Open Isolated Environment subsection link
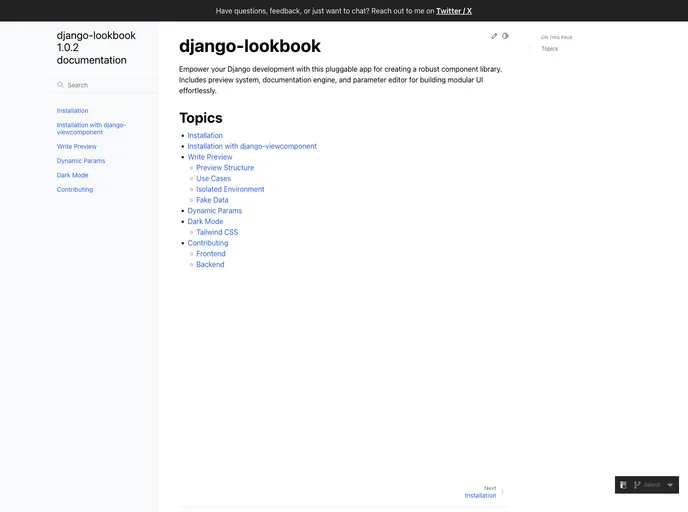Viewport: 688px width, 512px height. [230, 189]
